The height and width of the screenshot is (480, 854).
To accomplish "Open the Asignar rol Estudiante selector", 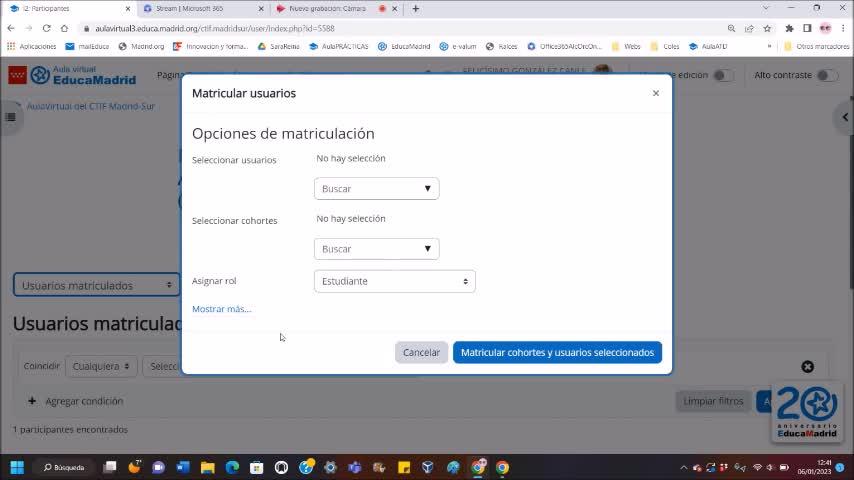I will coord(394,281).
